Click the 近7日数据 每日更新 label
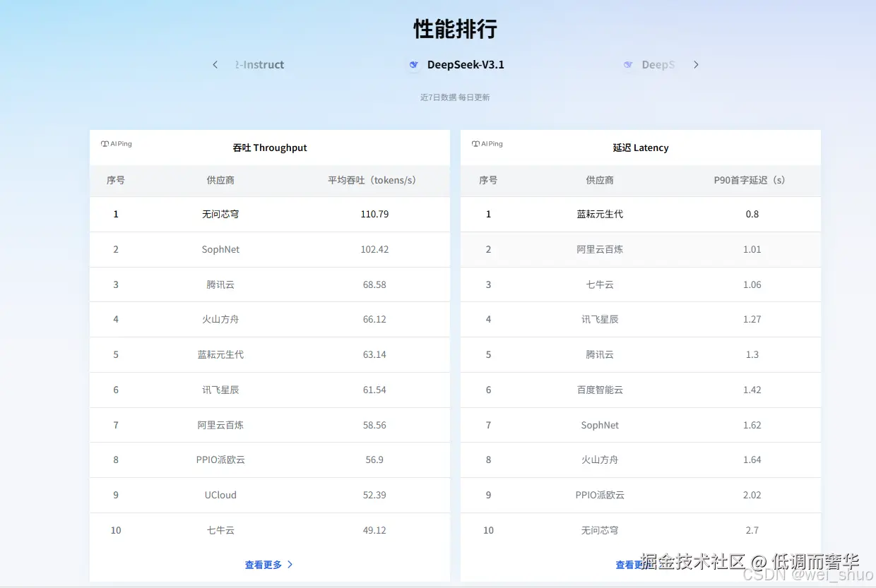 pos(454,97)
